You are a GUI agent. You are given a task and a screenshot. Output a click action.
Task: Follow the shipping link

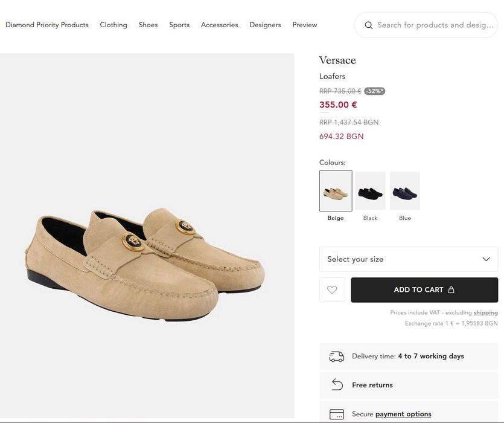[485, 312]
